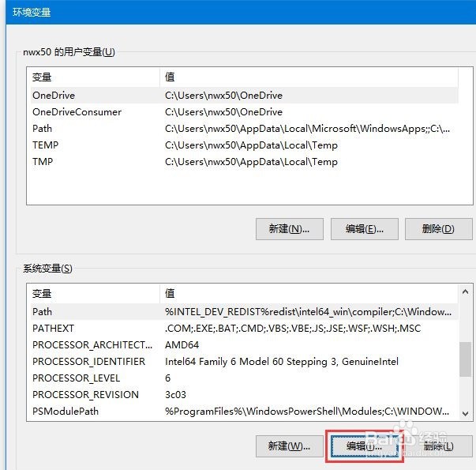This screenshot has height=470, width=476.
Task: Select the OneDrive user variable row
Action: (x=245, y=96)
